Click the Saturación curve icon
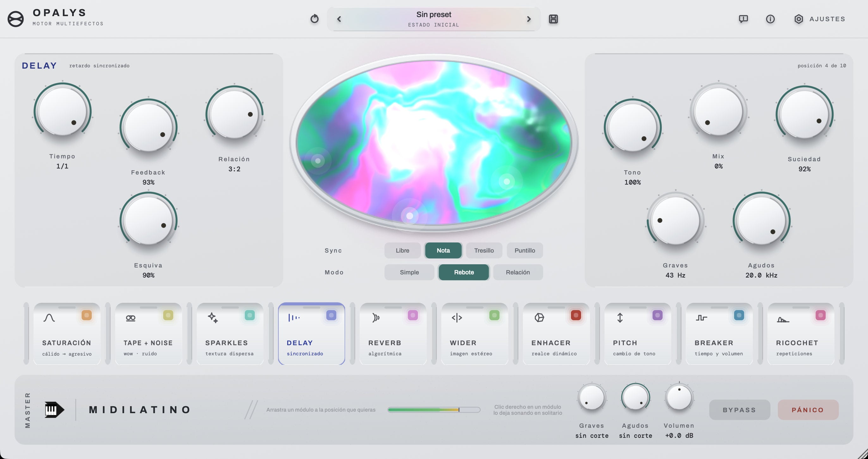Viewport: 868px width, 459px height. pos(49,318)
